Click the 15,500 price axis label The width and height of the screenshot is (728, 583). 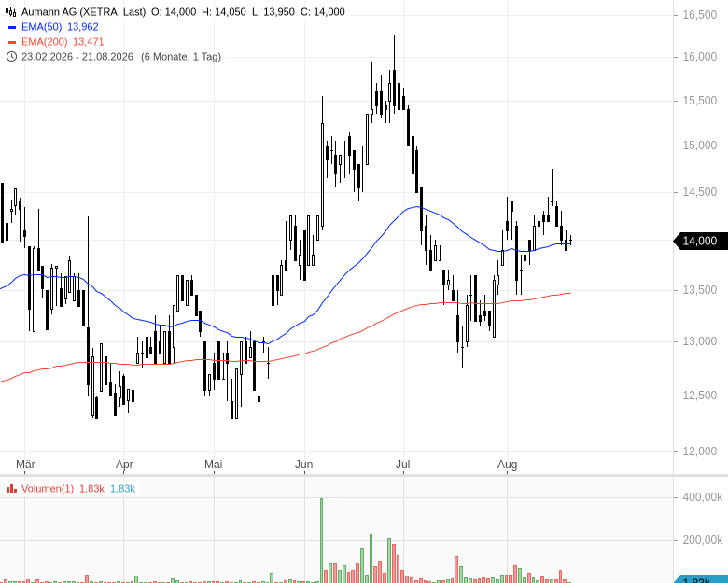coord(700,101)
